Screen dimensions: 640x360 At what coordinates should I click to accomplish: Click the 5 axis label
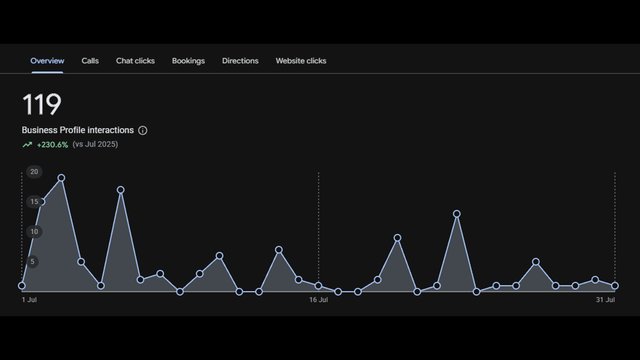click(x=33, y=262)
